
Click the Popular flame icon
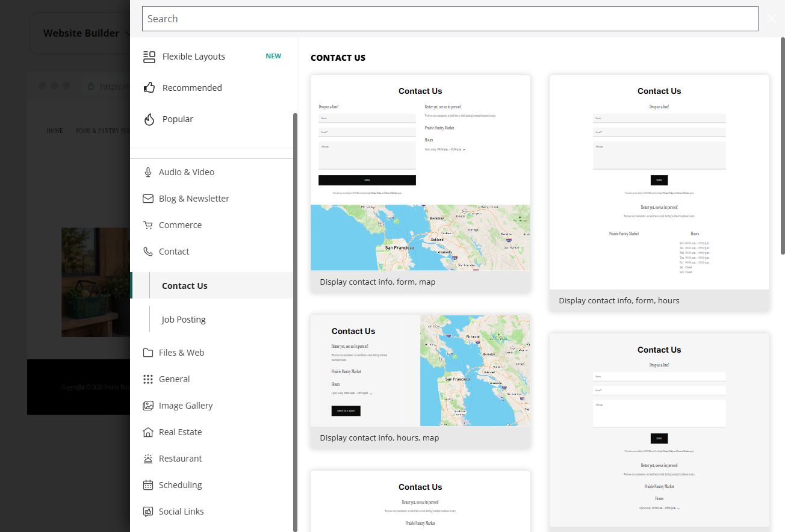(x=149, y=119)
